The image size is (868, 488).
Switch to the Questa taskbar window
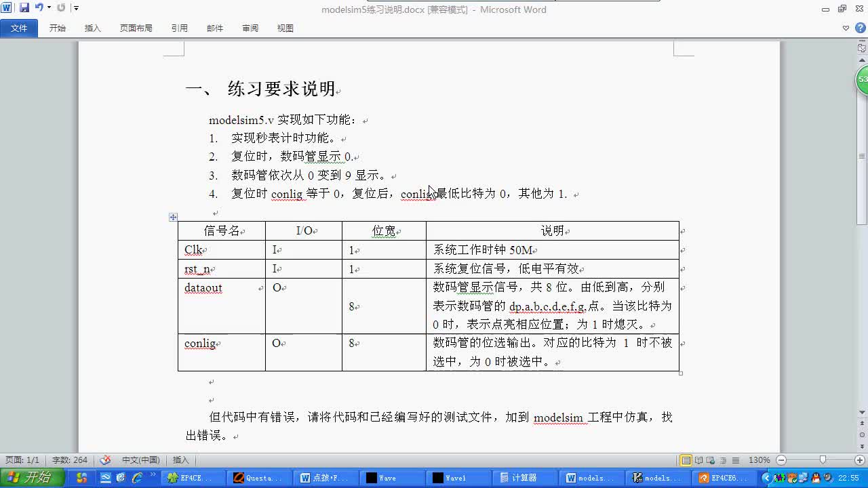258,478
